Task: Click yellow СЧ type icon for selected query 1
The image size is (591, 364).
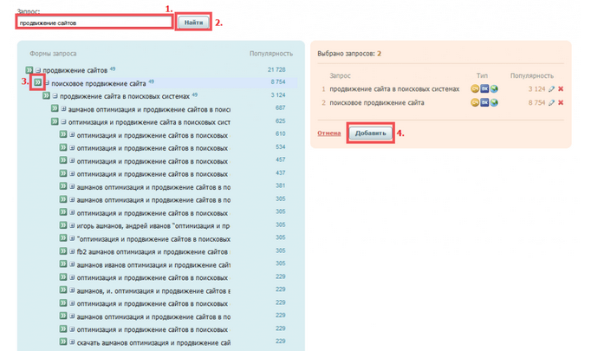Action: (x=475, y=89)
